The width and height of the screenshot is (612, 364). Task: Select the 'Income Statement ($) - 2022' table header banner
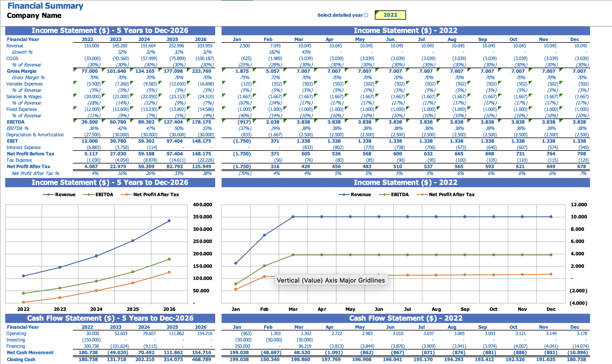click(x=405, y=31)
